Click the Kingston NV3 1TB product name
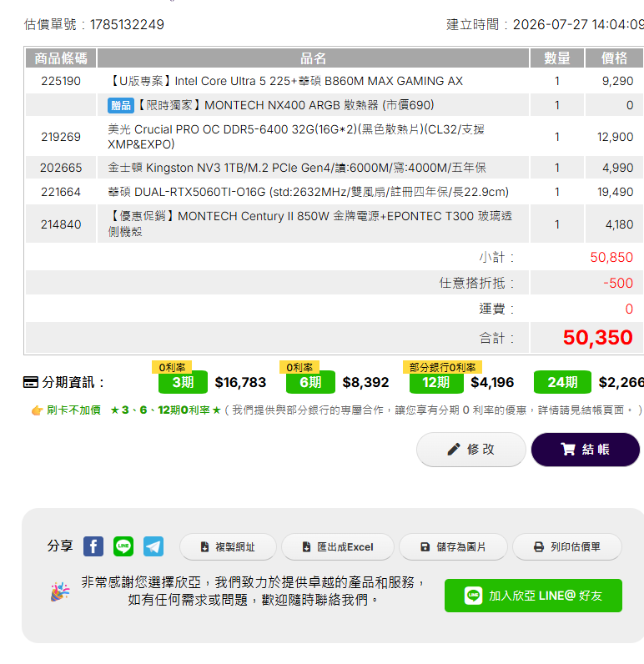The height and width of the screenshot is (664, 644). point(296,168)
